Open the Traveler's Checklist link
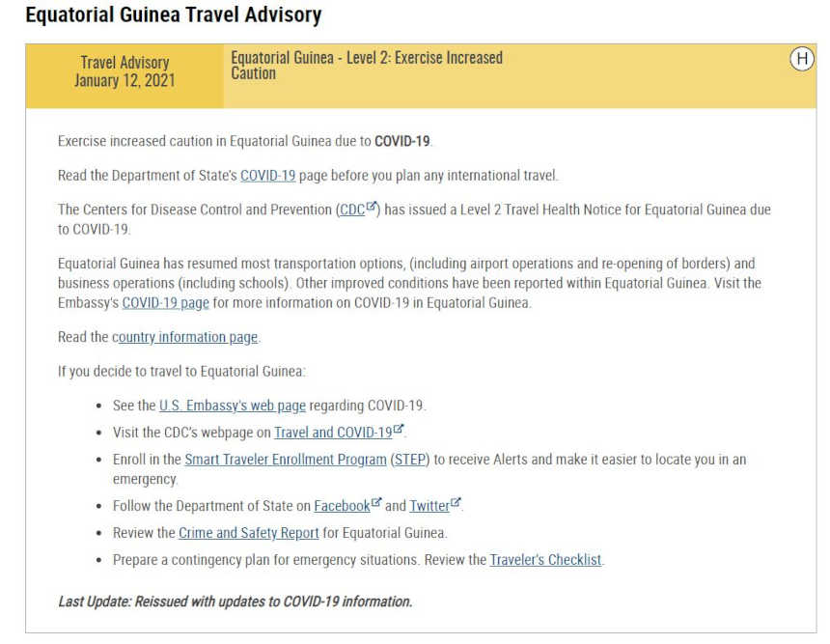 pyautogui.click(x=545, y=560)
